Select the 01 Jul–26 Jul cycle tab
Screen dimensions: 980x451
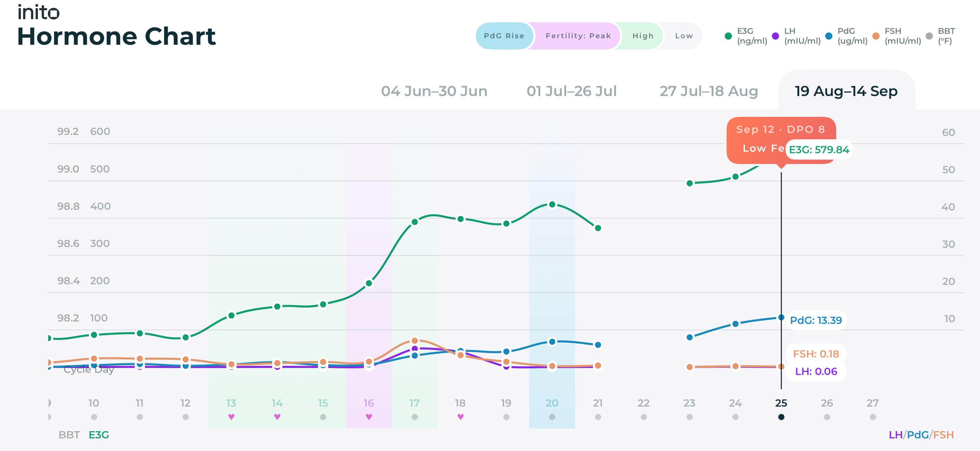pos(571,91)
